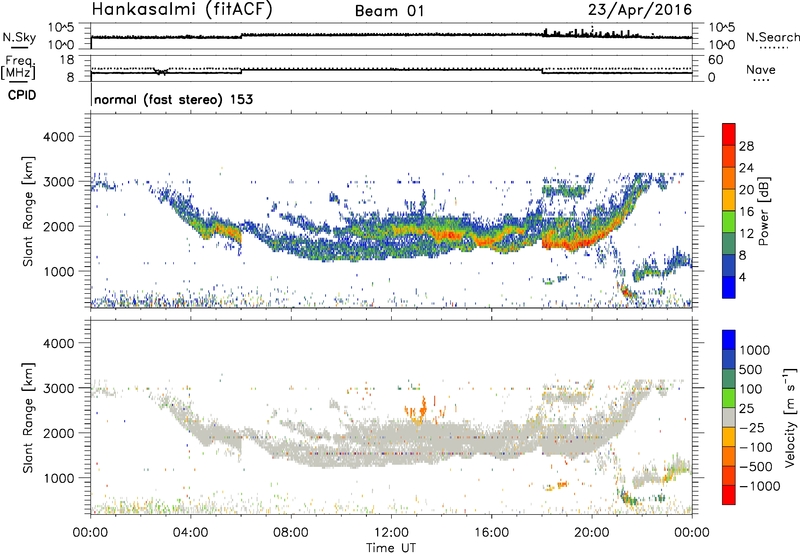
Task: Click the power range-time plot panel
Action: tap(391, 210)
